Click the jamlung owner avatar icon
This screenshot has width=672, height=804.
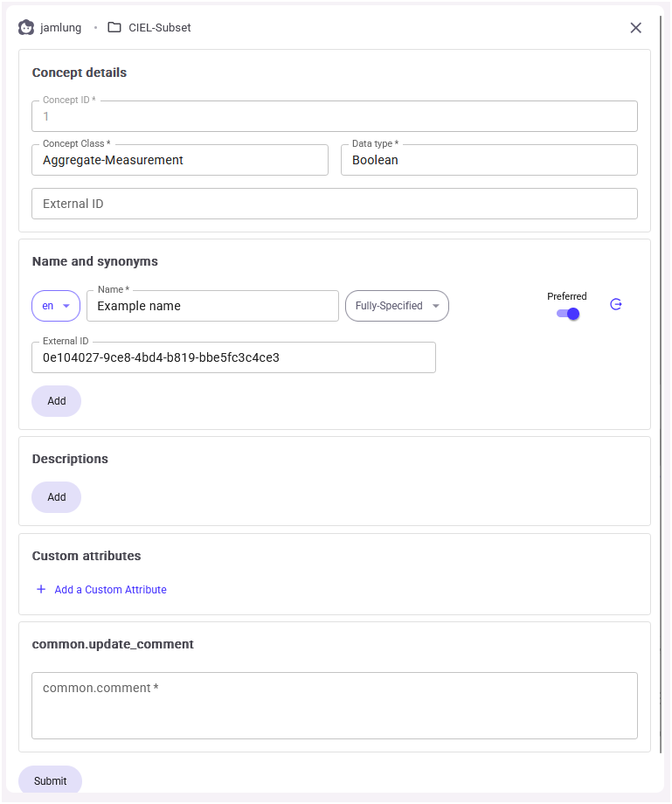[x=26, y=27]
